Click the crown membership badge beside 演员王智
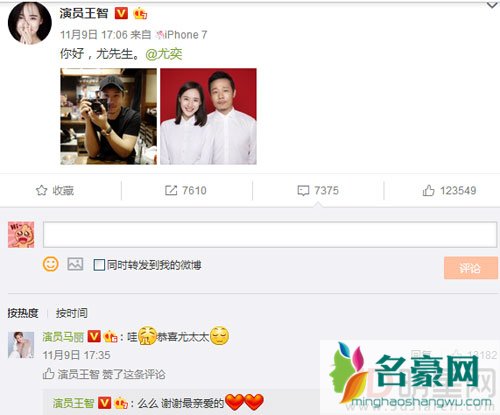Viewport: 500px width, 415px height. pyautogui.click(x=140, y=14)
